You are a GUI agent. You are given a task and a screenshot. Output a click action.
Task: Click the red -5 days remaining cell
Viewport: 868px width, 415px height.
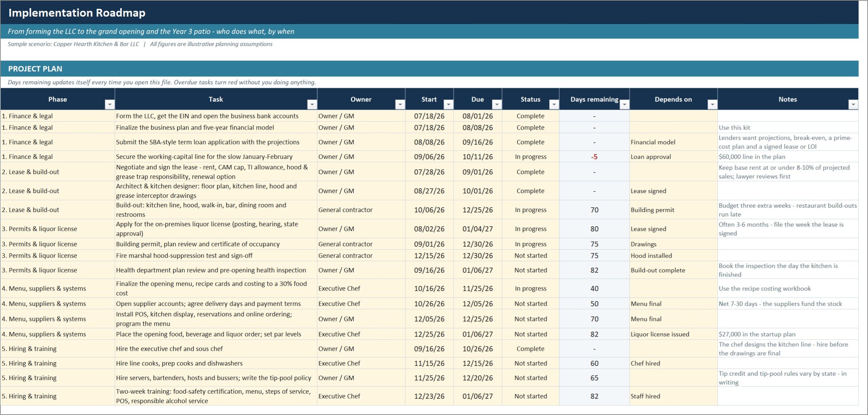[594, 157]
